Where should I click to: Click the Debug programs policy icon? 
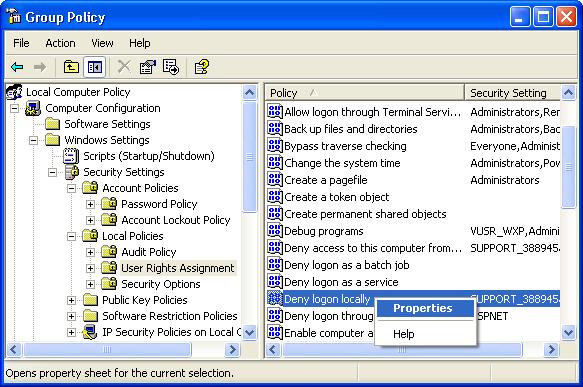(275, 231)
